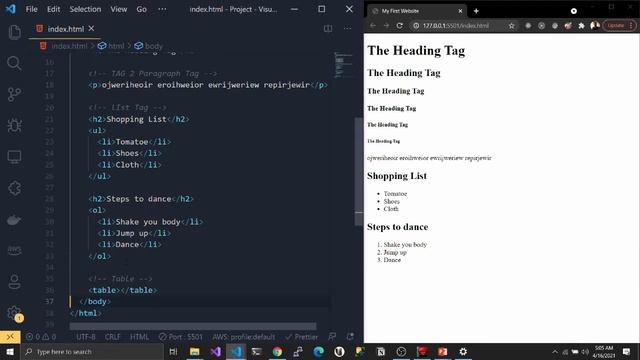Show more menus via the title bar ellipsis

point(162,9)
